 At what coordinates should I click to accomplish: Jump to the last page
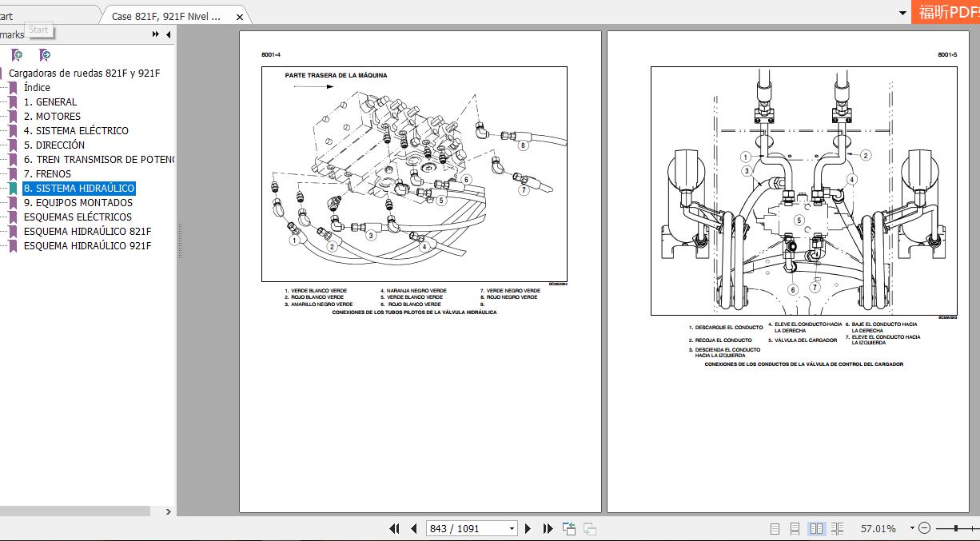(548, 528)
